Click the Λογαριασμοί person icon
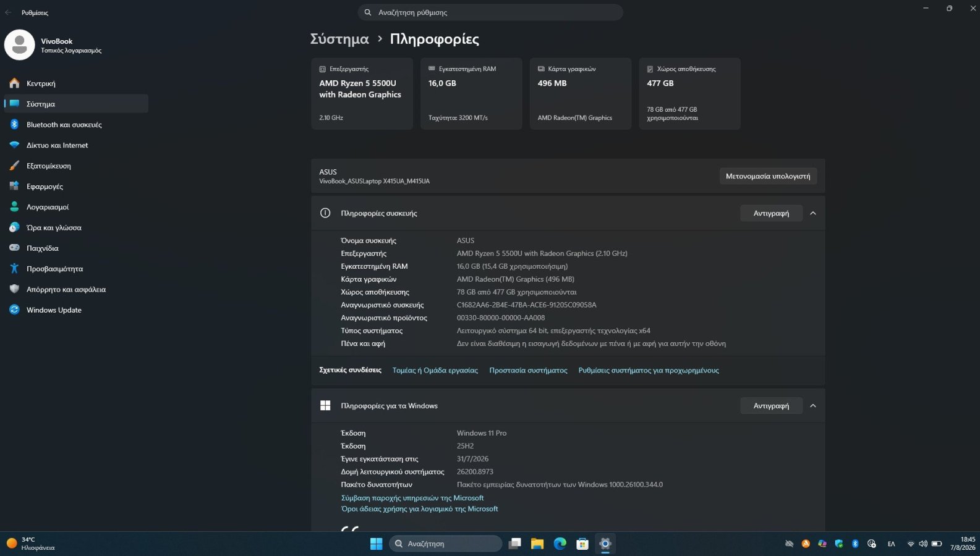 click(14, 207)
